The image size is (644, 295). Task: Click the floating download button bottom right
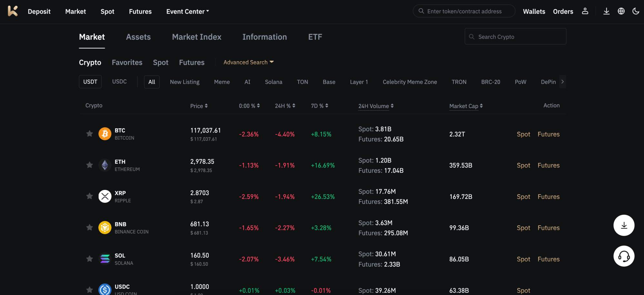(x=624, y=225)
